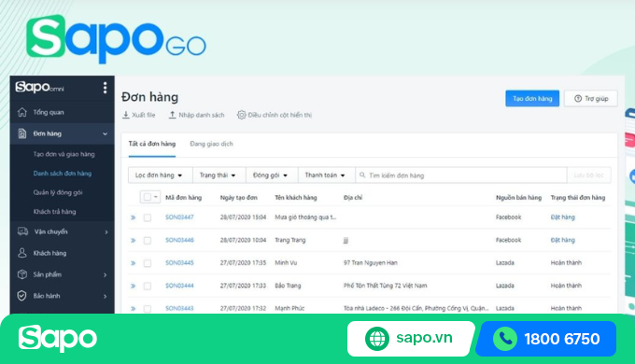Open Khách trả hàng submenu item
The height and width of the screenshot is (364, 635).
(55, 211)
